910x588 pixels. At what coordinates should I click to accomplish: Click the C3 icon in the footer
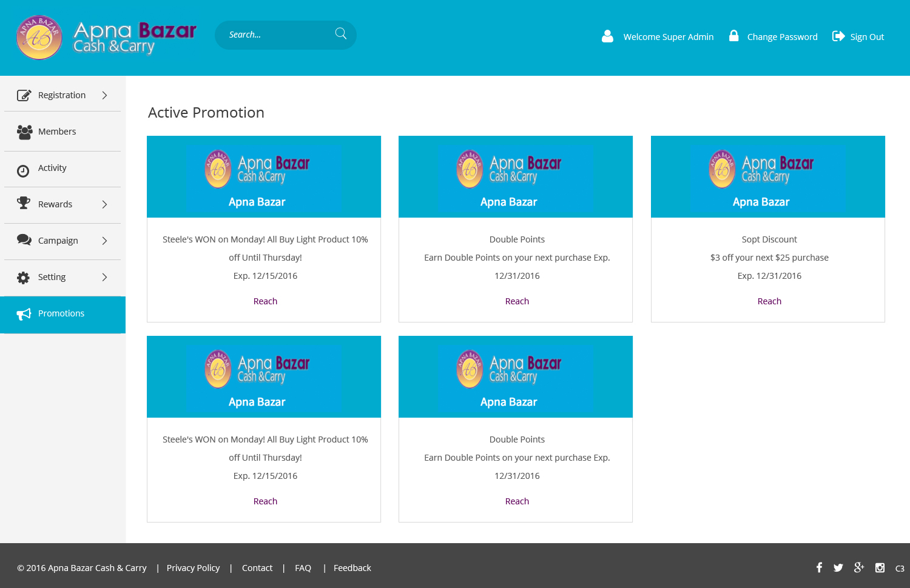click(900, 569)
